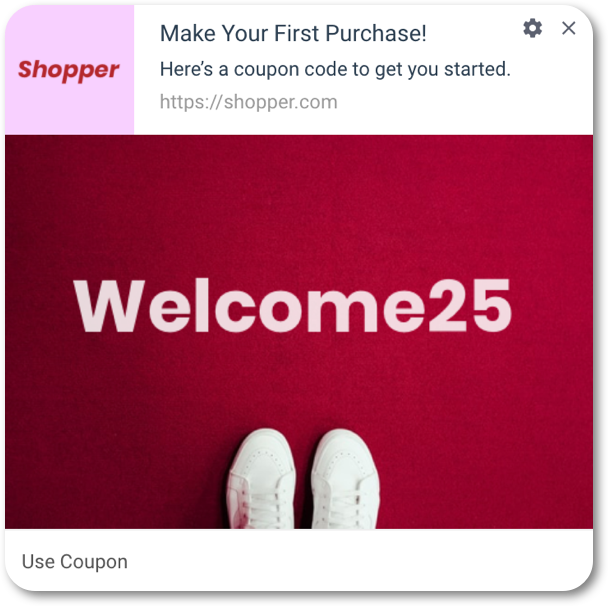Click white header space below the shopper.com URL
Viewport: 608px width, 606px height.
tap(361, 124)
